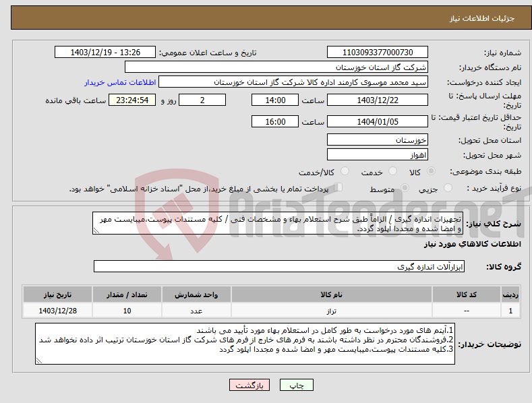Click the تاریخ نیاز column header

pyautogui.click(x=57, y=294)
